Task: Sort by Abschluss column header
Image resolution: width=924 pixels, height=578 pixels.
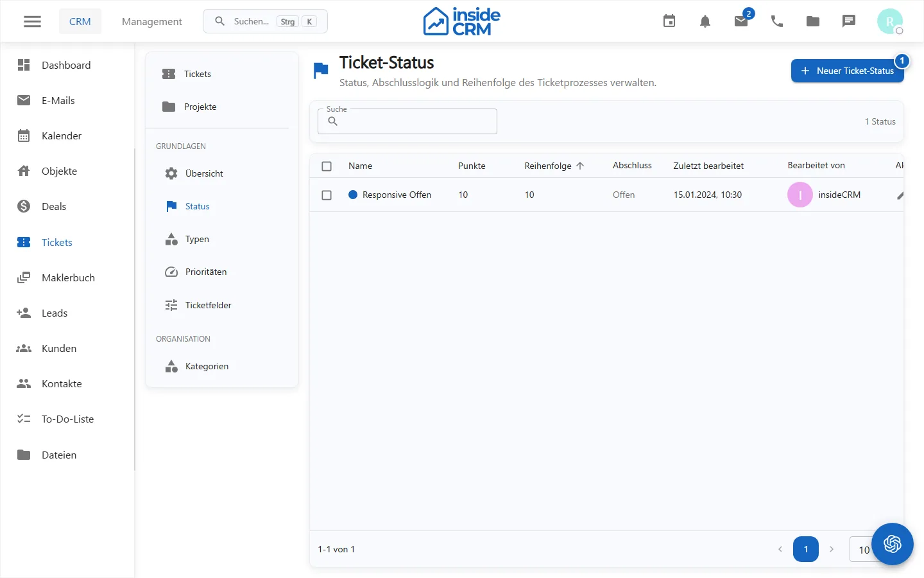Action: click(x=632, y=166)
